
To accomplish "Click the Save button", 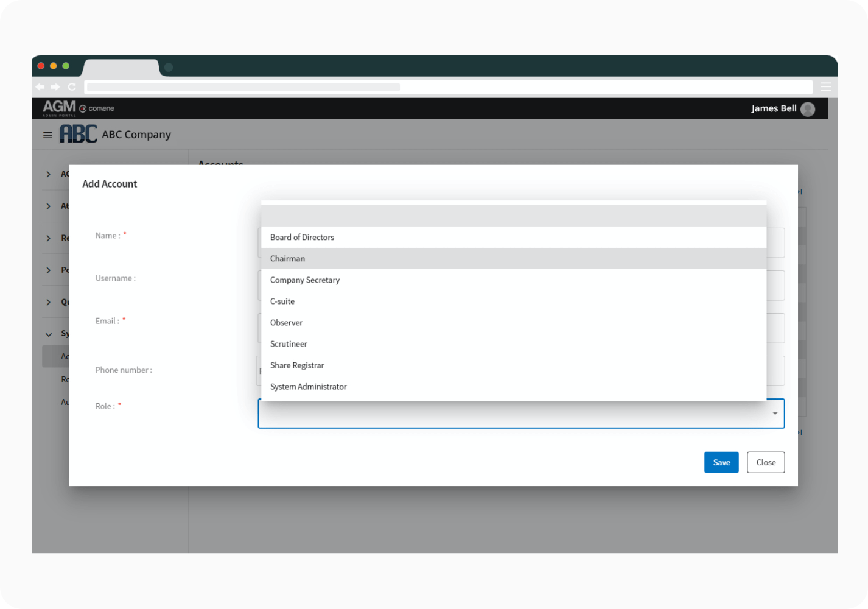I will (x=721, y=462).
